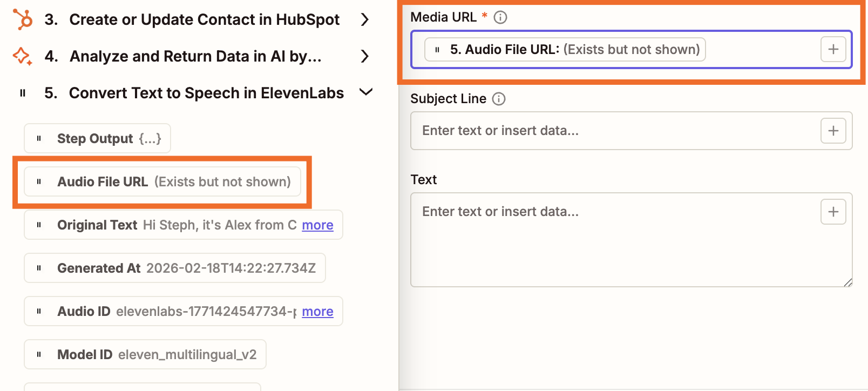Click the ElevenLabs icon in Generated At pill
This screenshot has height=391, width=868.
click(x=39, y=268)
